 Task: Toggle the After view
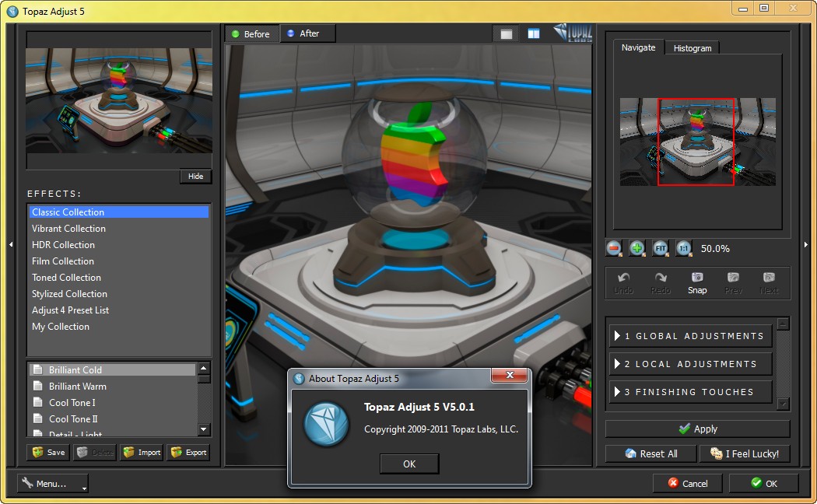pyautogui.click(x=307, y=33)
